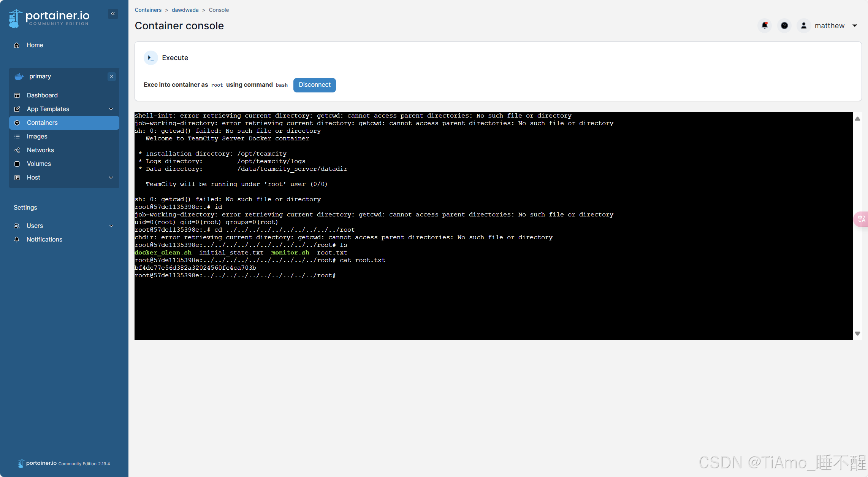Click the Execute terminal icon
The height and width of the screenshot is (477, 868).
(x=151, y=58)
